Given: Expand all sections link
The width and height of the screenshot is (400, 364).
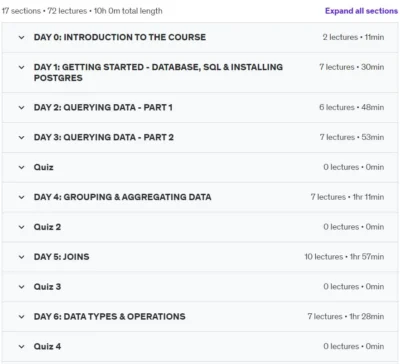Looking at the screenshot, I should 361,11.
